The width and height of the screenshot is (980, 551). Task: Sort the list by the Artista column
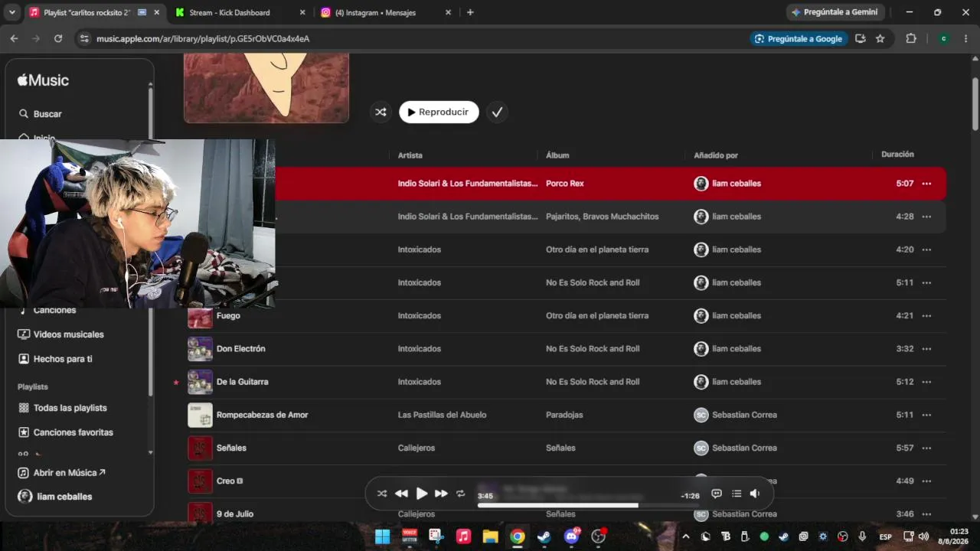(x=410, y=155)
